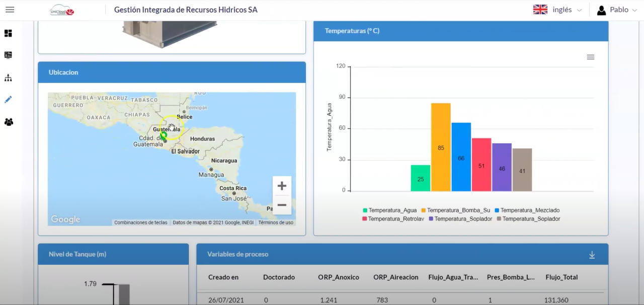Toggle Temperatura_Mezclado legend series
The image size is (644, 305).
coord(527,210)
